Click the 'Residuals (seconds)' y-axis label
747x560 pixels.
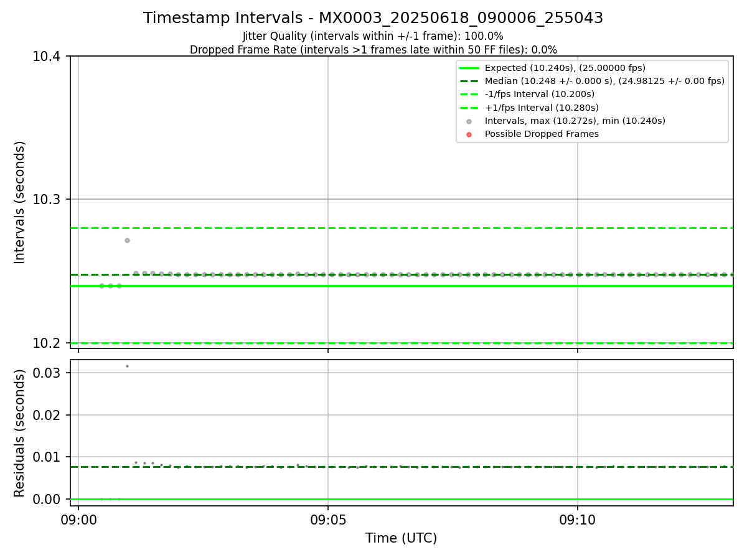click(x=20, y=433)
